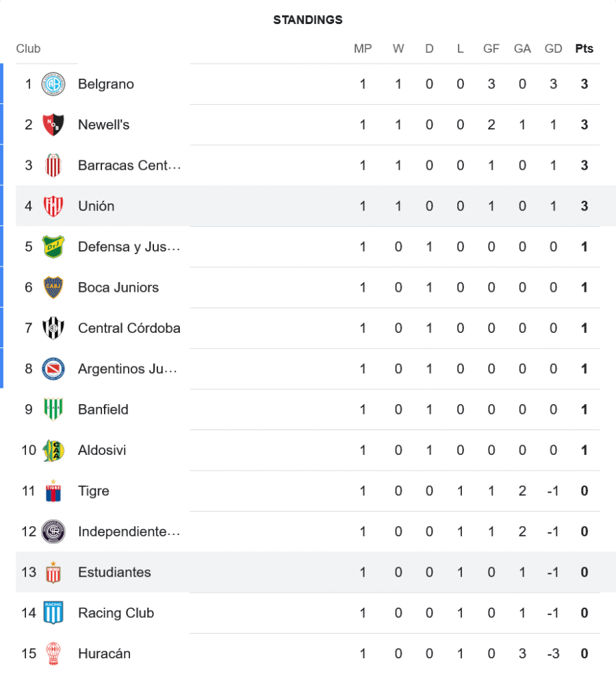This screenshot has width=616, height=685.
Task: Click the Central Córdoba crest icon
Action: pyautogui.click(x=53, y=328)
